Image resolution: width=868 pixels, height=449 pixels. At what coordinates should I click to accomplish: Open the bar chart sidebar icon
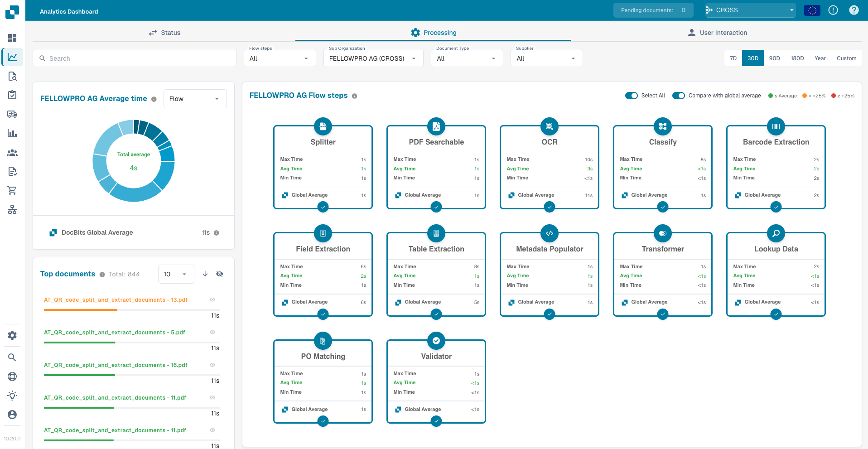12,133
